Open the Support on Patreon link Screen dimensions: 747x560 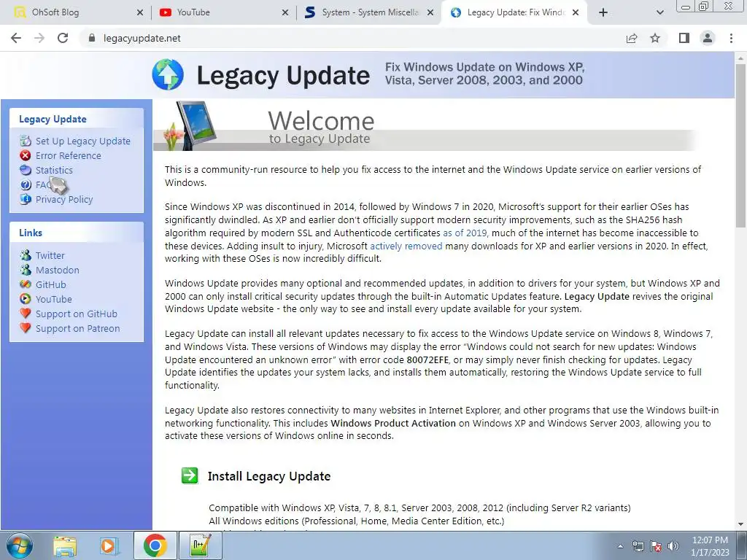point(77,328)
